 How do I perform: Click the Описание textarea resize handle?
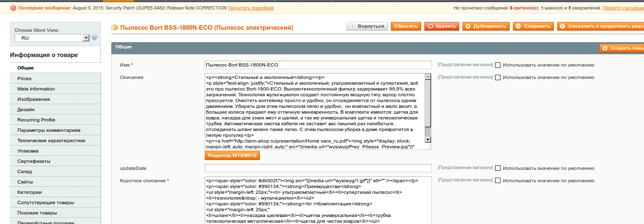[x=428, y=146]
